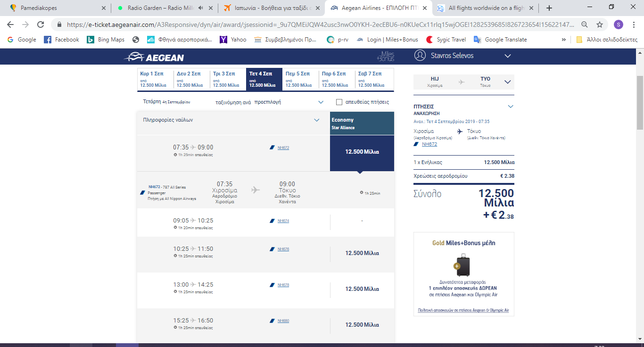Select the Τετ 4 Σεπ date tab
Image resolution: width=644 pixels, height=347 pixels.
tap(264, 79)
